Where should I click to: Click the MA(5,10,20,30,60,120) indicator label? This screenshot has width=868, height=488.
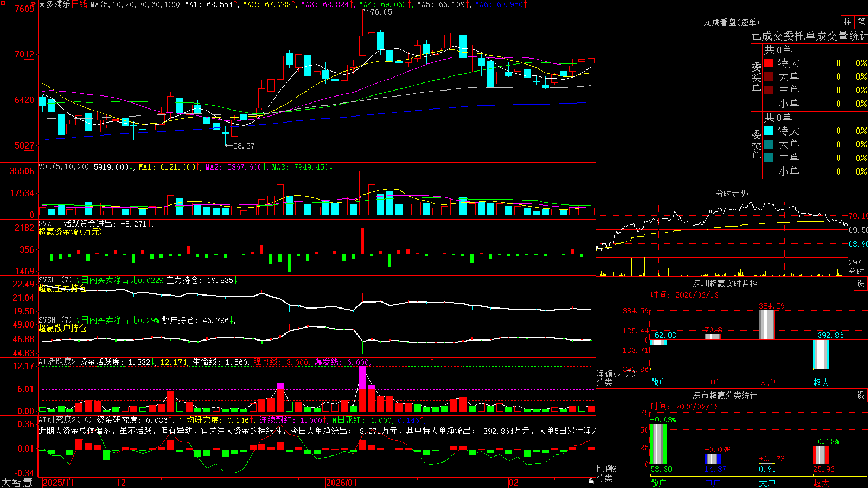(135, 4)
